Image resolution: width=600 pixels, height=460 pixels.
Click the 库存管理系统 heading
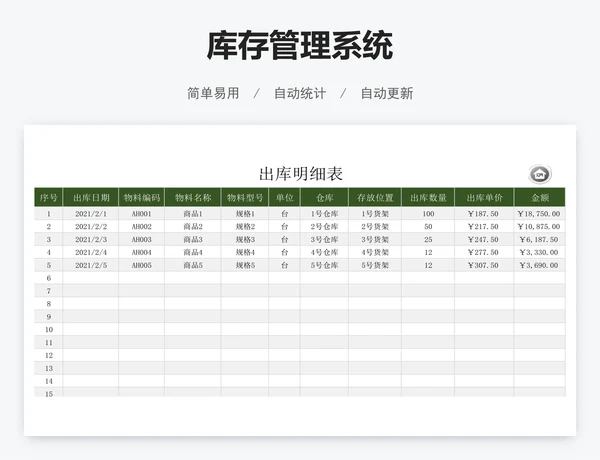[300, 46]
